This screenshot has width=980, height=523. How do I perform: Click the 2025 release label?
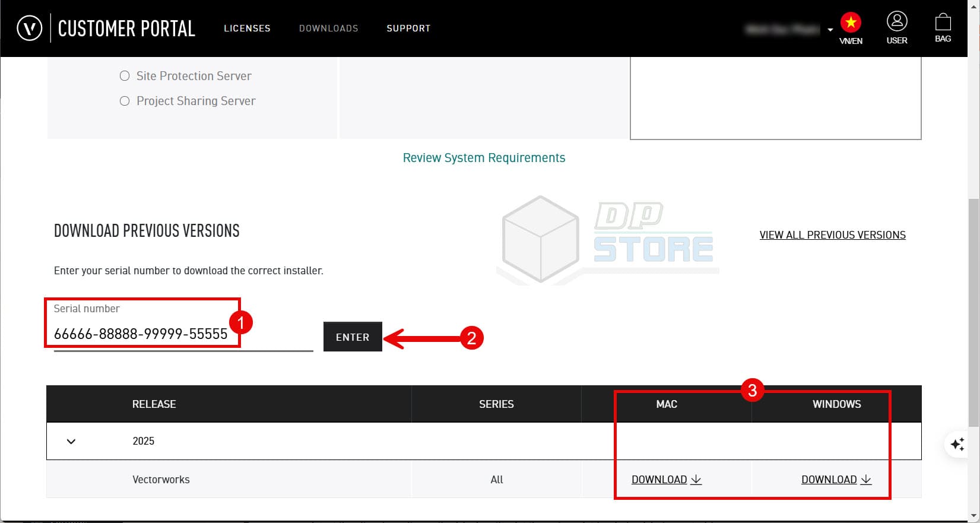143,441
